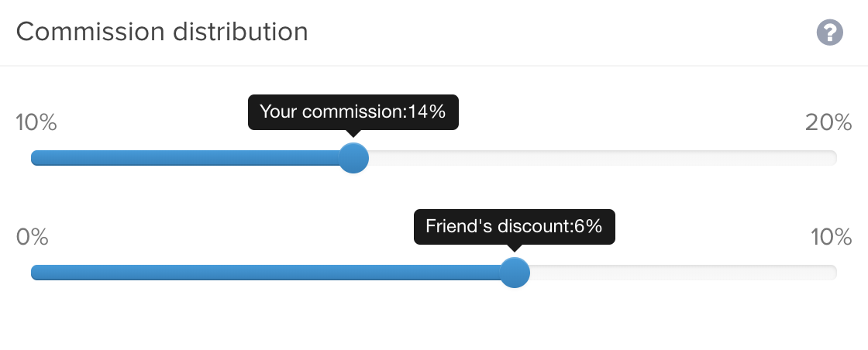
Task: Click the Friend's discount slider handle
Action: click(515, 273)
